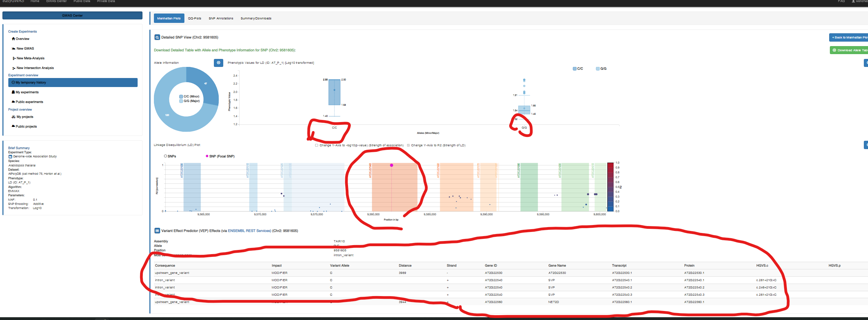Open the SNP Annotations tab

point(221,18)
